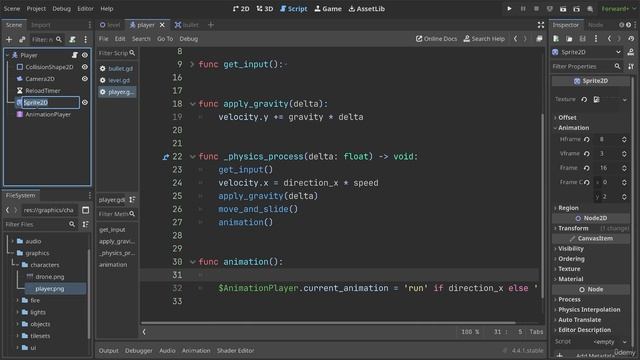Switch to the Import dock tab
The image size is (640, 360).
(41, 25)
